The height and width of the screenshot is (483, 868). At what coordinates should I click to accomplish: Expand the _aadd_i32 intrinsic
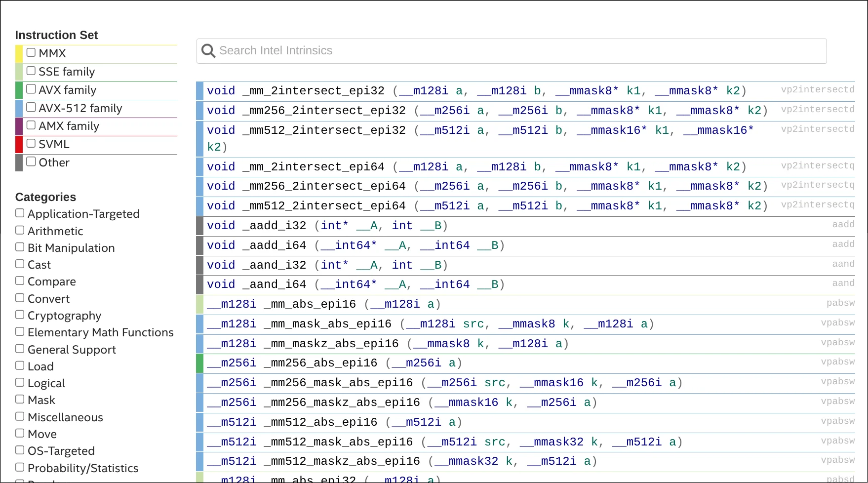525,226
